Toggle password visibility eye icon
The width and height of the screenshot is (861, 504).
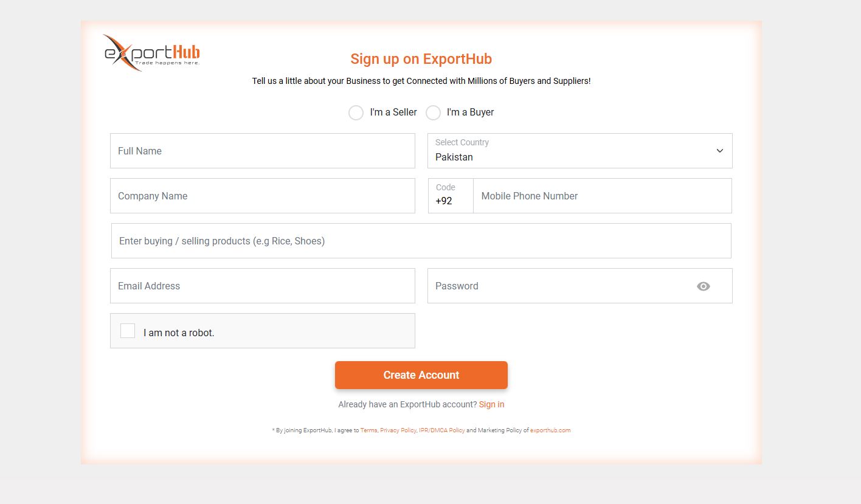pyautogui.click(x=703, y=286)
